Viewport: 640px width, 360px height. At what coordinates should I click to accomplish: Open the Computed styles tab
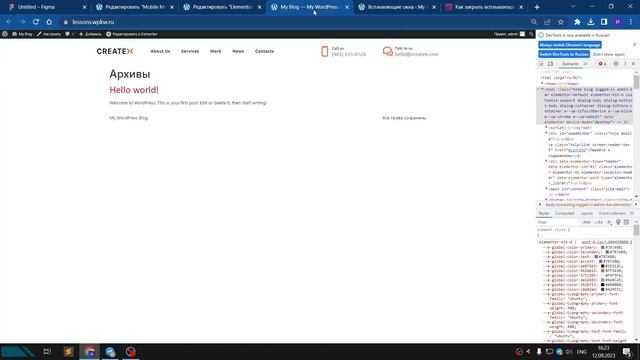coord(564,213)
